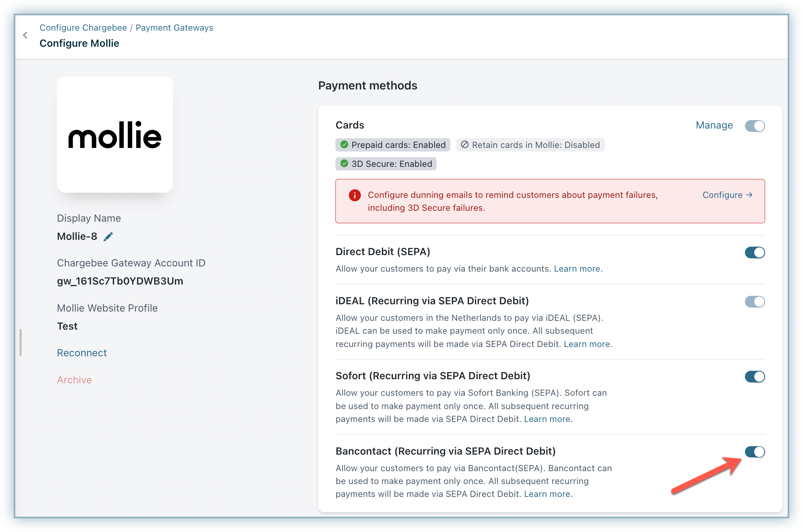The image size is (803, 532).
Task: Click the Mollie Website Profile label
Action: (x=107, y=308)
